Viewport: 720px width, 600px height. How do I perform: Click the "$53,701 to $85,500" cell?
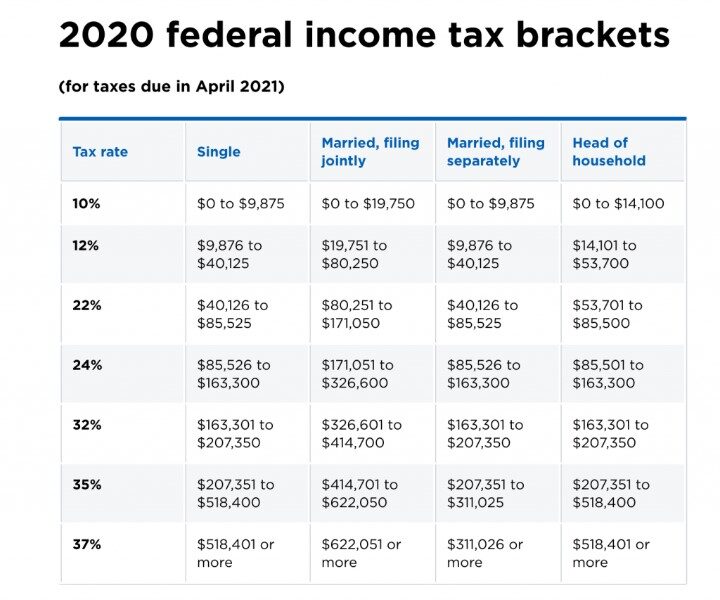click(x=608, y=315)
